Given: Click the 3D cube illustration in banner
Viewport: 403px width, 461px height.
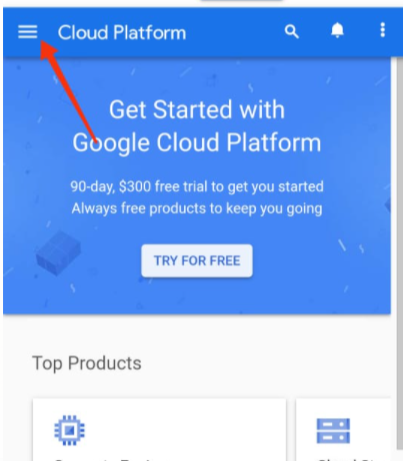Looking at the screenshot, I should pos(58,253).
